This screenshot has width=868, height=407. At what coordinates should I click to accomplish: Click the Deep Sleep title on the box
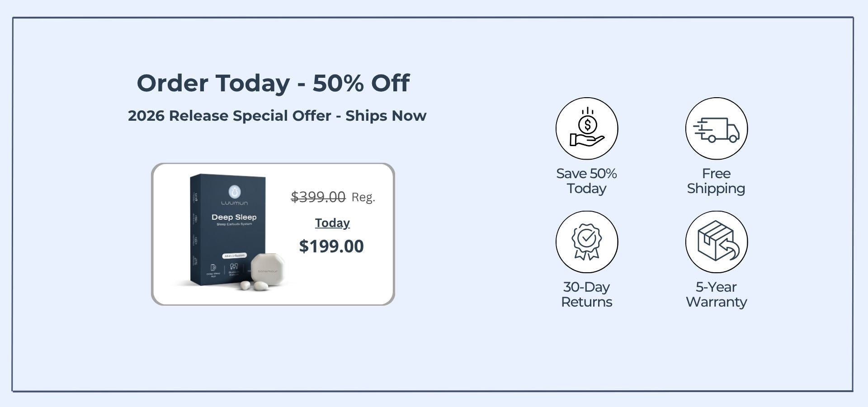coord(234,218)
